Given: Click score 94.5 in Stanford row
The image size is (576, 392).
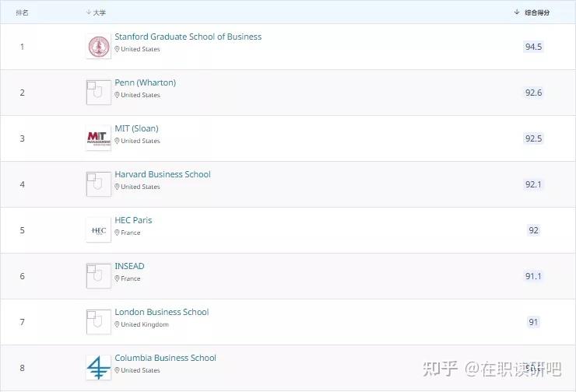Looking at the screenshot, I should pyautogui.click(x=533, y=47).
